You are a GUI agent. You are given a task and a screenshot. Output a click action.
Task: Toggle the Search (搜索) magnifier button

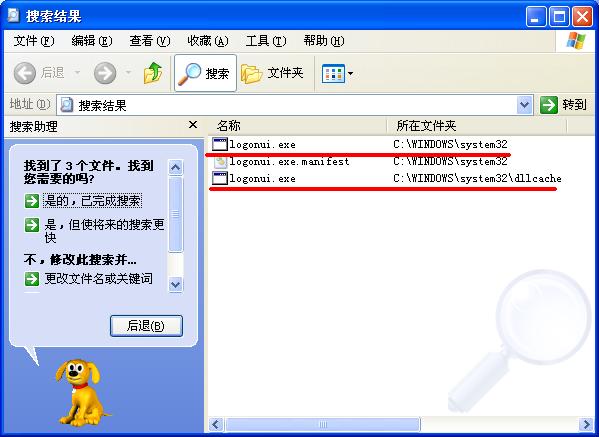[x=205, y=73]
